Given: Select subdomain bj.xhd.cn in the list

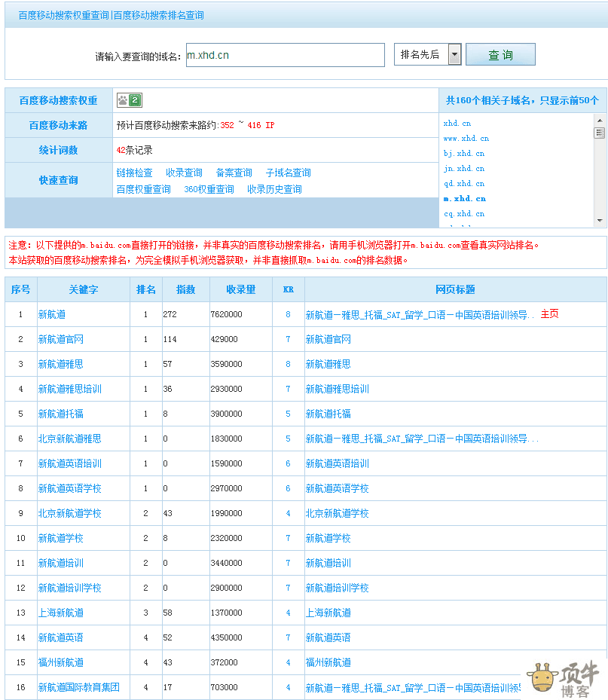Looking at the screenshot, I should coord(464,154).
